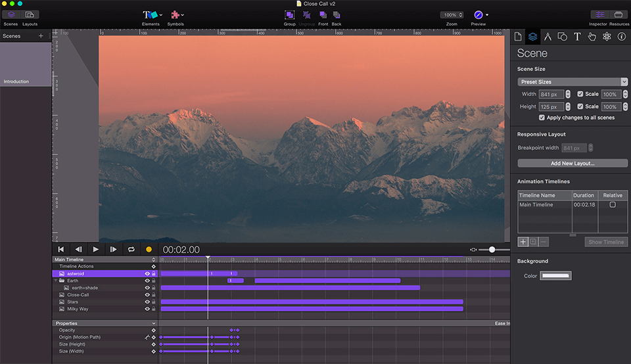Click the yellow Record button
The width and height of the screenshot is (631, 364).
[x=149, y=250]
